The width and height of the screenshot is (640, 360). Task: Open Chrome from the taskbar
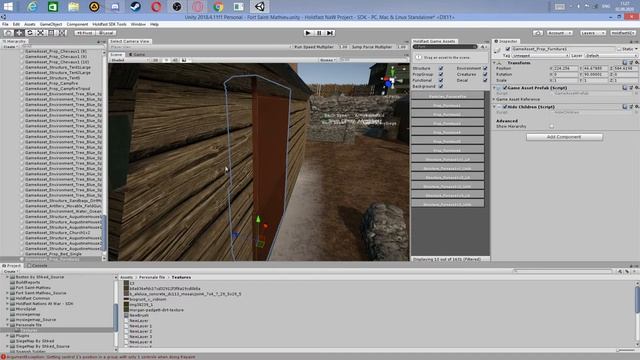(218, 7)
